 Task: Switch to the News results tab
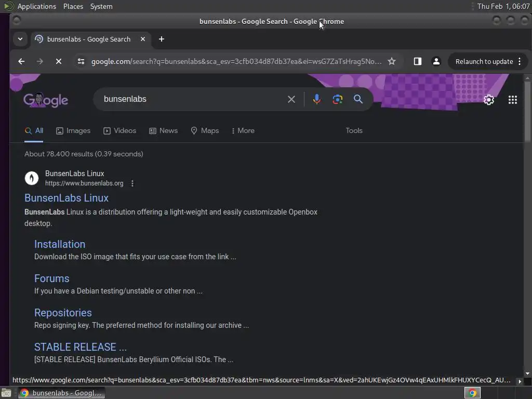pos(163,130)
